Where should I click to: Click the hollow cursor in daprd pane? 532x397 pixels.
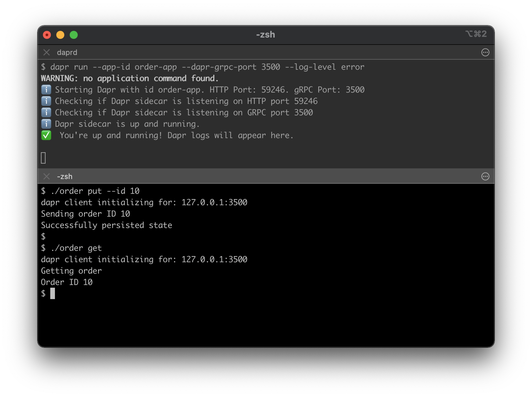43,158
